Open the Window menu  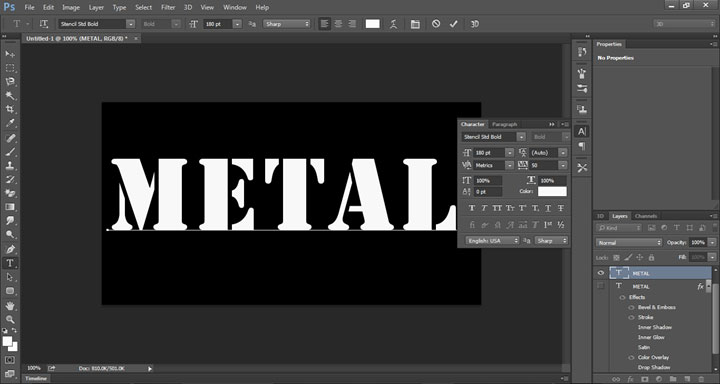coord(234,7)
